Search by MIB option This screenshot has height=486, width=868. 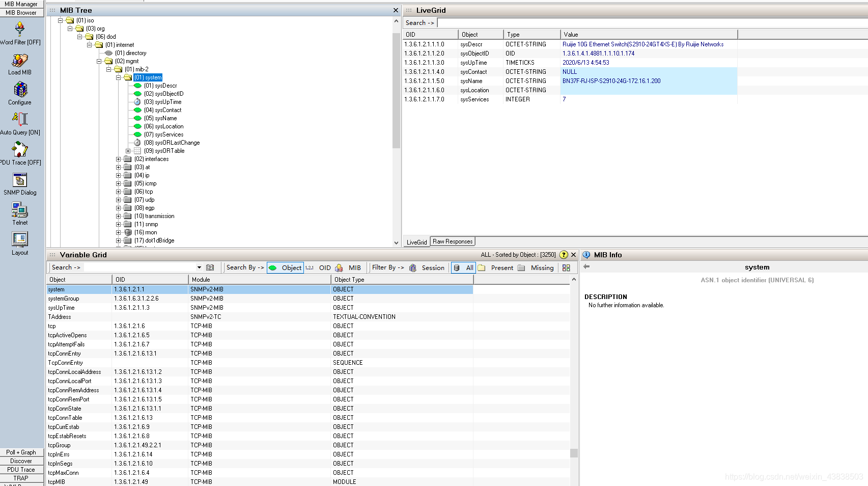pyautogui.click(x=348, y=267)
